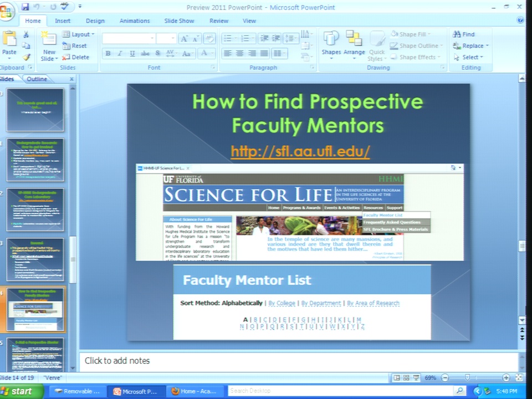This screenshot has width=532, height=399.
Task: Toggle italic formatting
Action: point(120,53)
